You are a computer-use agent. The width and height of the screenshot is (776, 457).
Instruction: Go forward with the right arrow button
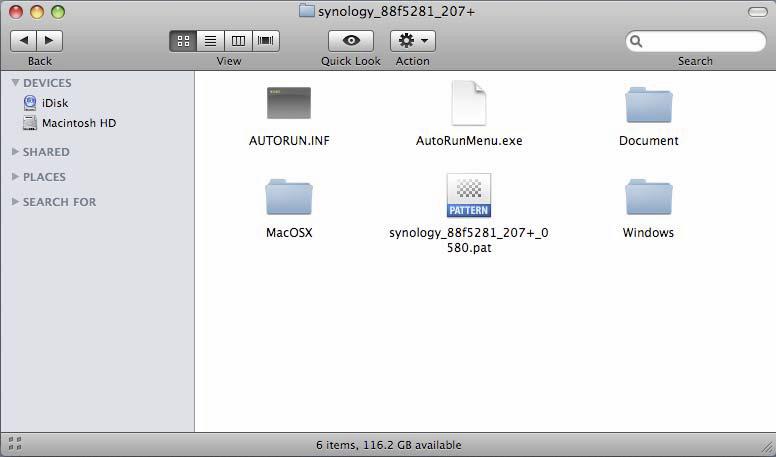pyautogui.click(x=49, y=41)
